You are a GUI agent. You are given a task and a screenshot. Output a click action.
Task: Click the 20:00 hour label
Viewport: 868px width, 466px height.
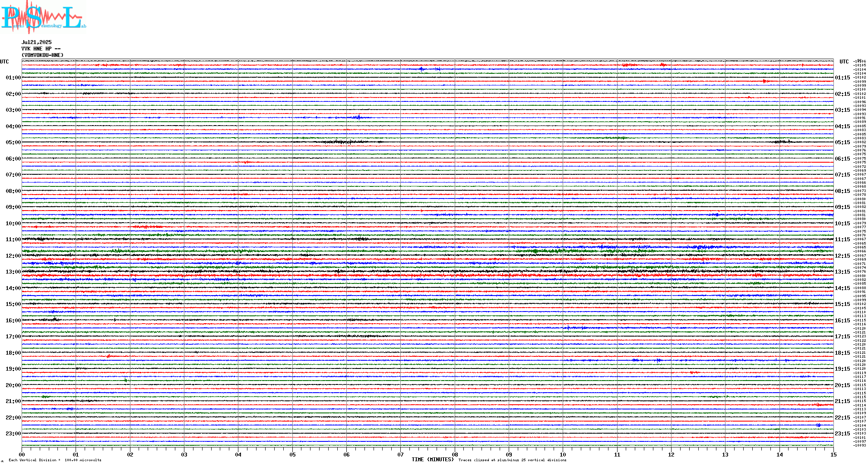[x=13, y=385]
